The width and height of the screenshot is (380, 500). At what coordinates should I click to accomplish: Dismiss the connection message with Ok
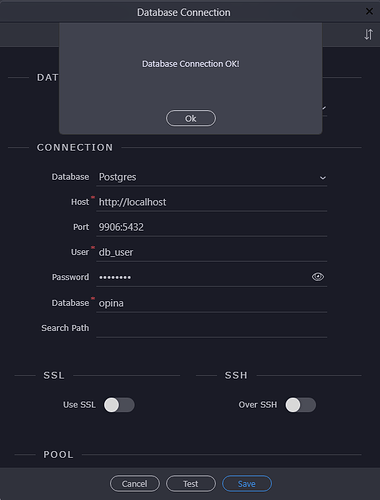[191, 118]
